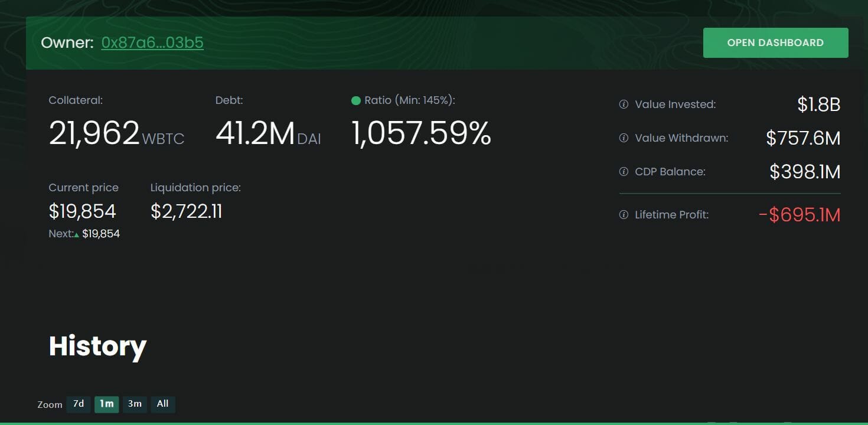Click the Lifetime Profit info icon
The image size is (868, 425).
click(623, 215)
